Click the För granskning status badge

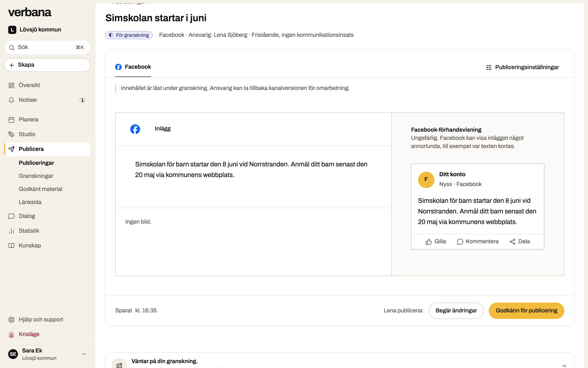pos(129,35)
